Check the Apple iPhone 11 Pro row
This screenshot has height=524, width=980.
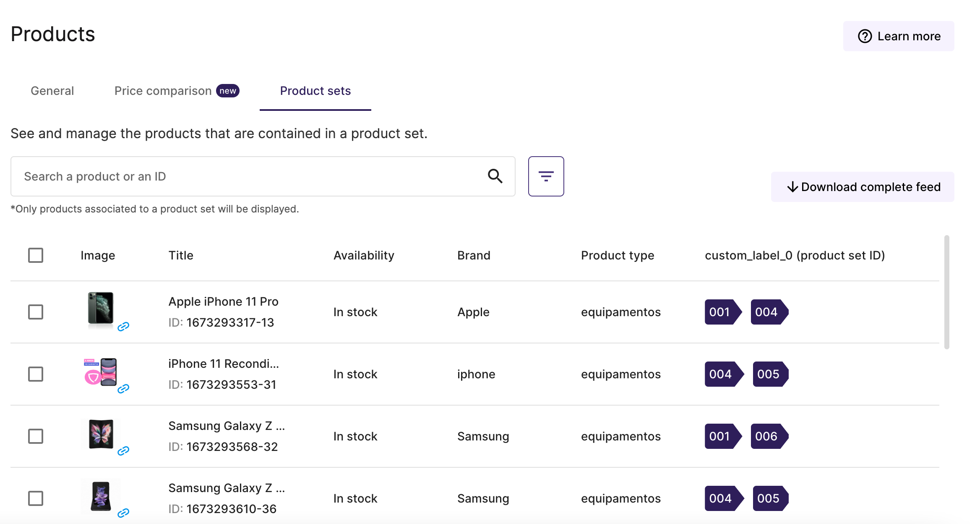[36, 312]
